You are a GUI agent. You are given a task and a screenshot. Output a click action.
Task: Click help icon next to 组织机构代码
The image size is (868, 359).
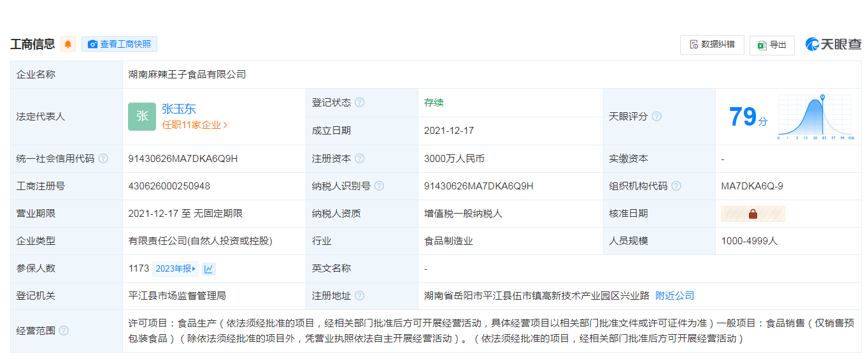click(x=676, y=186)
